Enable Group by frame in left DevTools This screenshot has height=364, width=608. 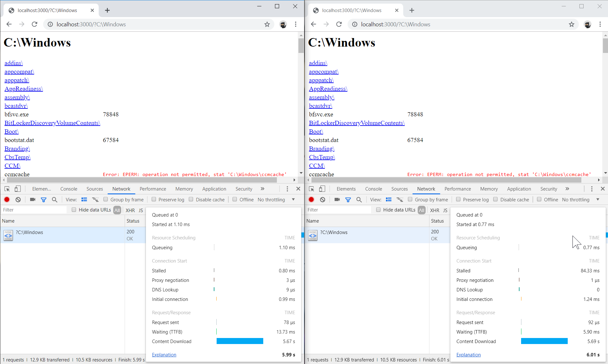(x=106, y=199)
